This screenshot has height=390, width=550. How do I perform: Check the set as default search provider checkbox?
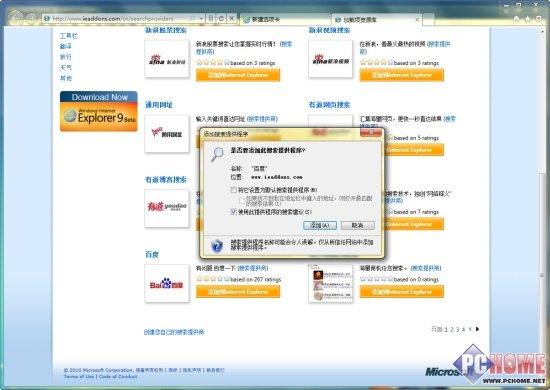234,190
